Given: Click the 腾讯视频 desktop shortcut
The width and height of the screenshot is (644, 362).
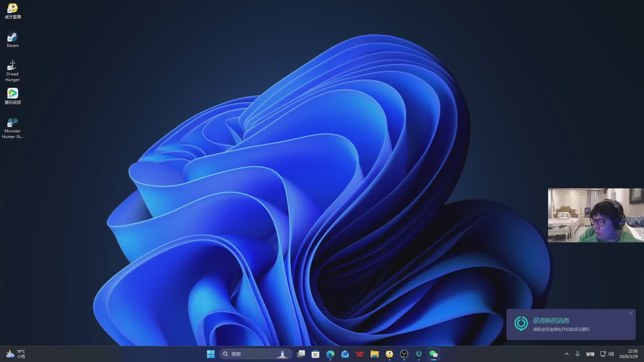Looking at the screenshot, I should [12, 96].
